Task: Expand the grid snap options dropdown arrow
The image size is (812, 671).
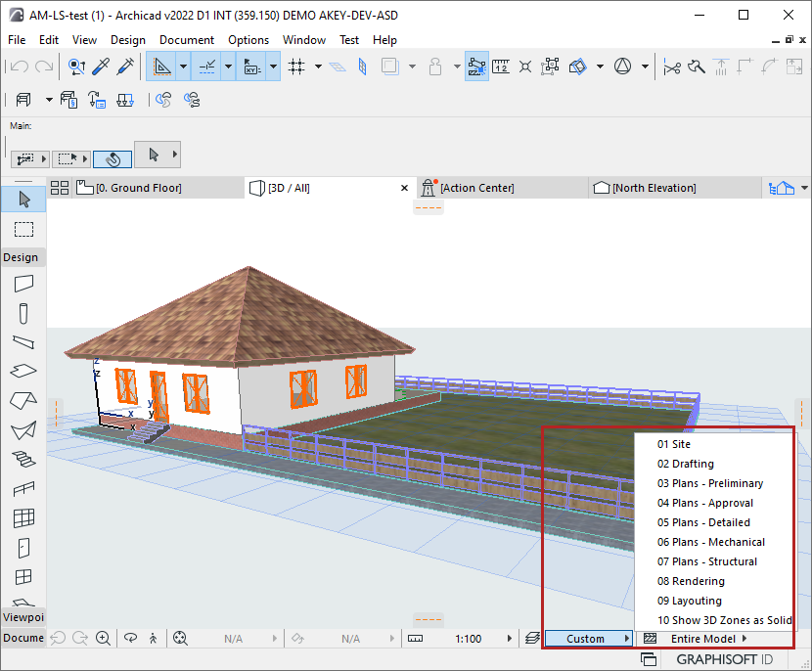Action: click(x=318, y=67)
